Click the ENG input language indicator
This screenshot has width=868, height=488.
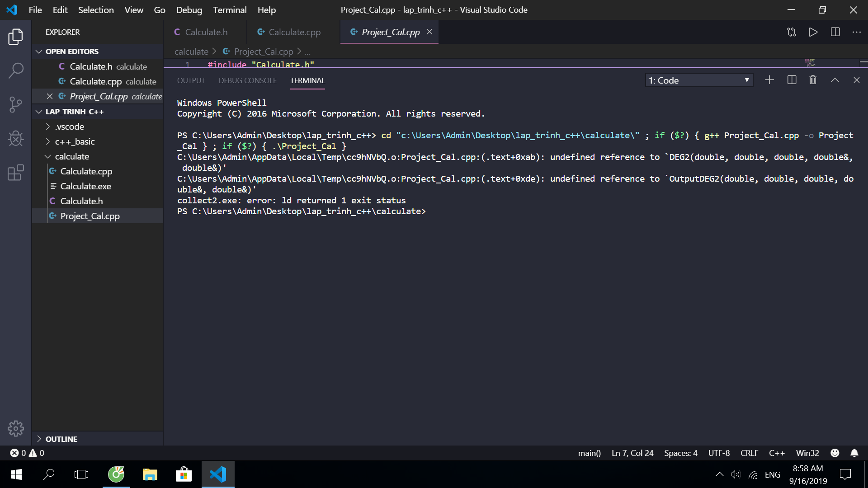coord(772,474)
